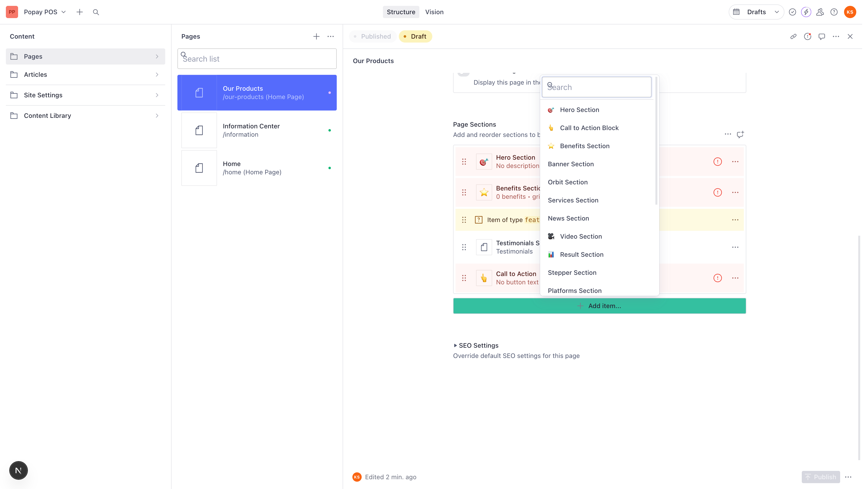The image size is (868, 489).
Task: Open the comments speech bubble icon
Action: coord(822,36)
